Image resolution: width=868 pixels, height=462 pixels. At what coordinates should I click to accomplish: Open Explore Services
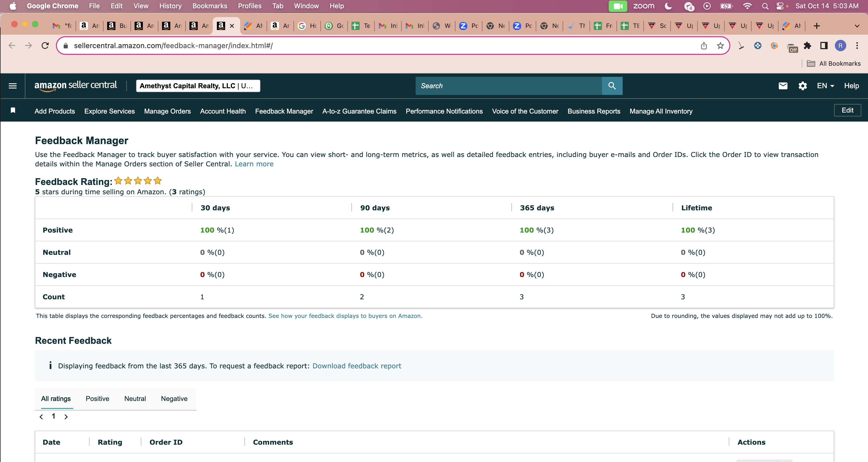tap(109, 111)
